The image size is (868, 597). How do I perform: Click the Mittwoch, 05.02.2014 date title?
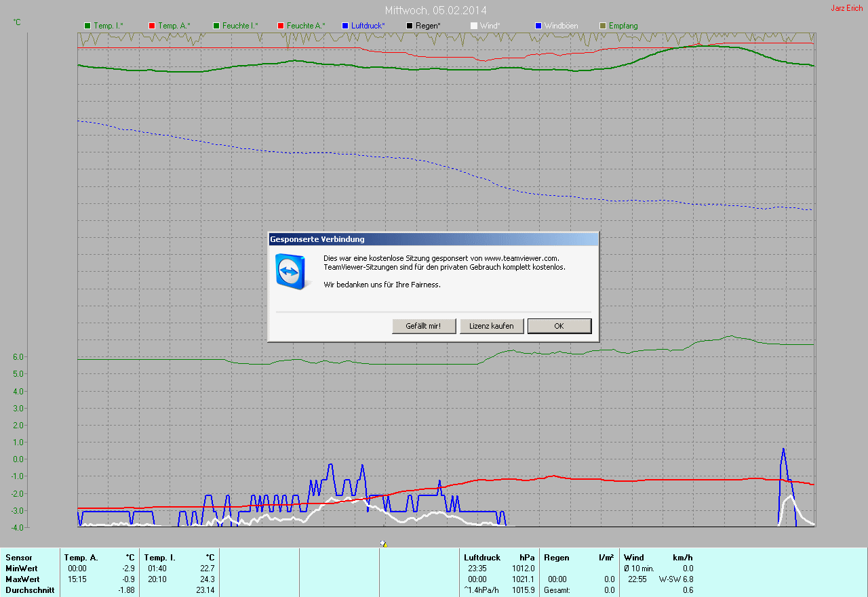(x=435, y=10)
